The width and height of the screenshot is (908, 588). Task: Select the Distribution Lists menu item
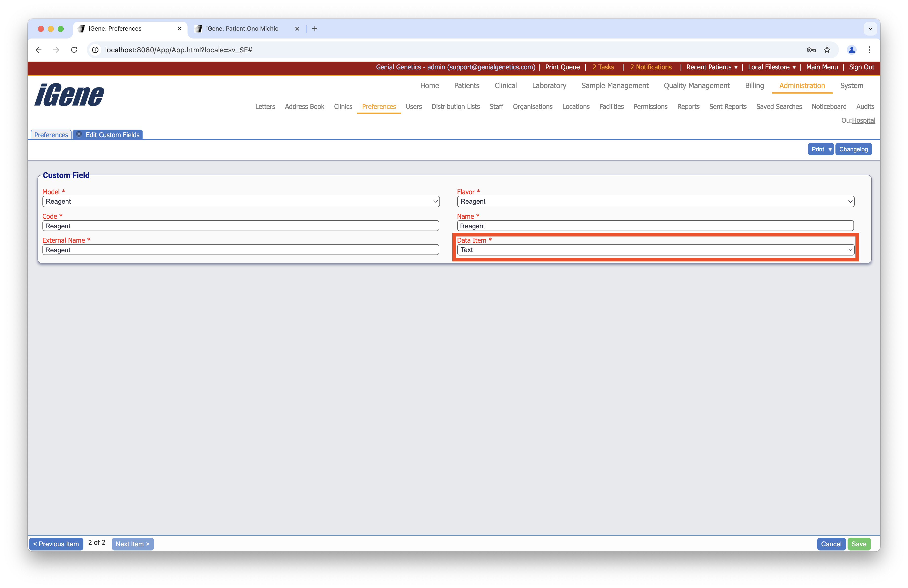455,106
